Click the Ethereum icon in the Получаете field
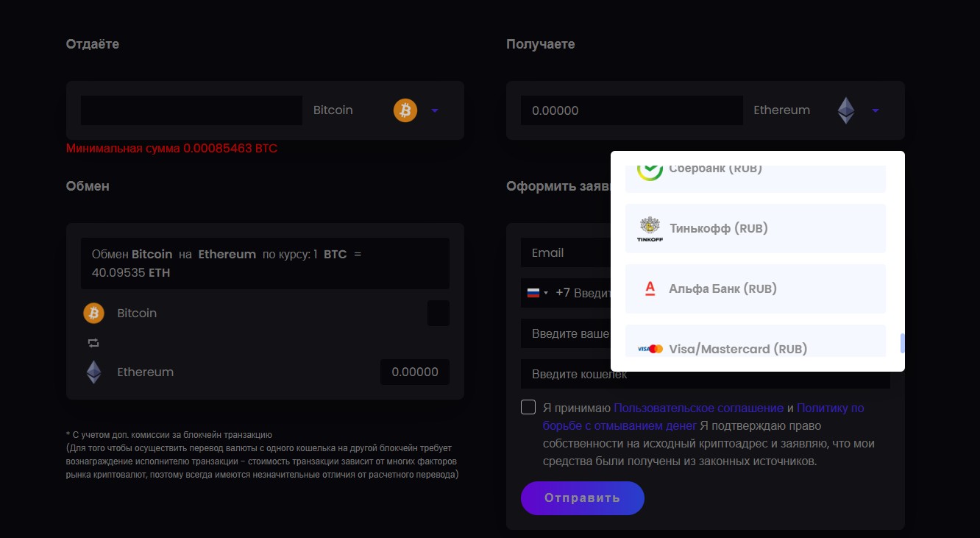Viewport: 980px width, 538px height. click(x=846, y=110)
